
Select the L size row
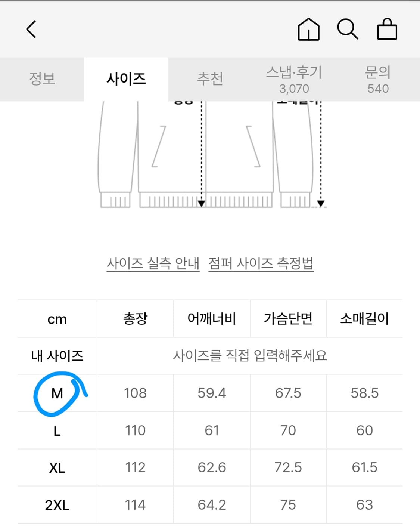click(x=56, y=430)
